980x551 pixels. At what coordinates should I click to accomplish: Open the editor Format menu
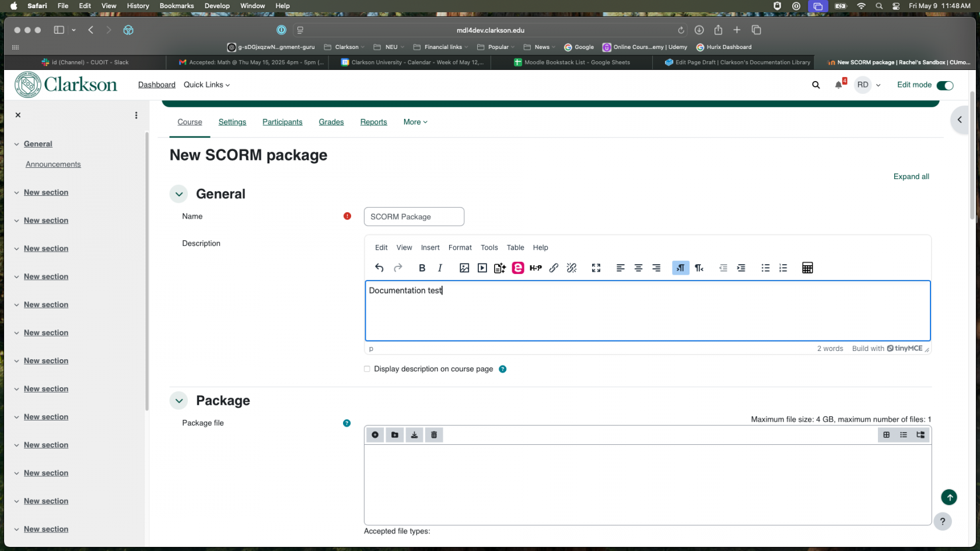[x=460, y=247]
